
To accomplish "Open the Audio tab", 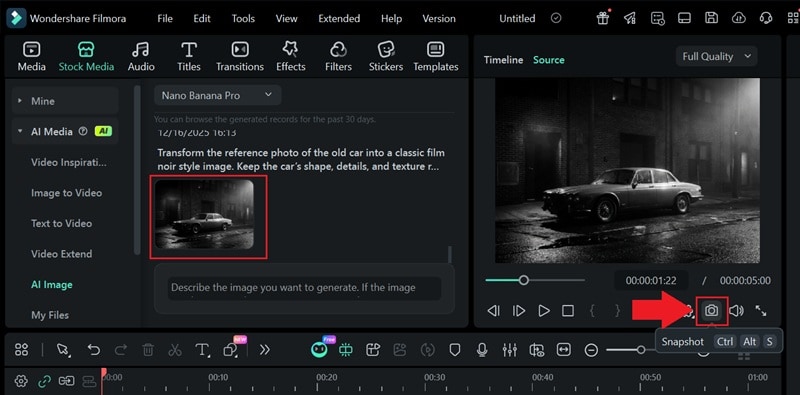I will click(x=141, y=57).
